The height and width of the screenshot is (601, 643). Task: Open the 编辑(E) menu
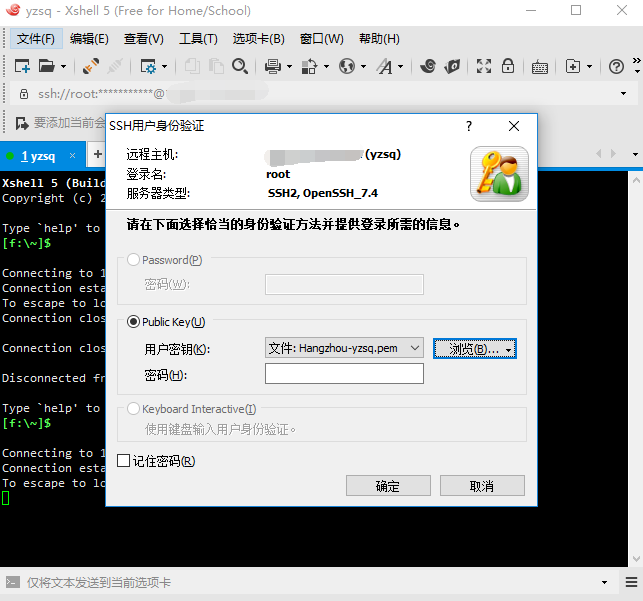point(89,39)
